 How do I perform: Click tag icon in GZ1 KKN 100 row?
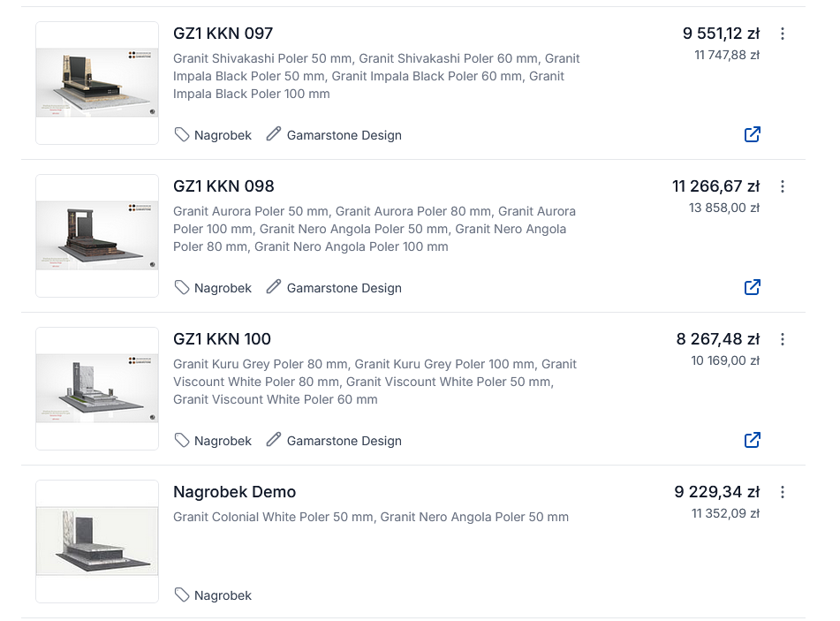[182, 440]
